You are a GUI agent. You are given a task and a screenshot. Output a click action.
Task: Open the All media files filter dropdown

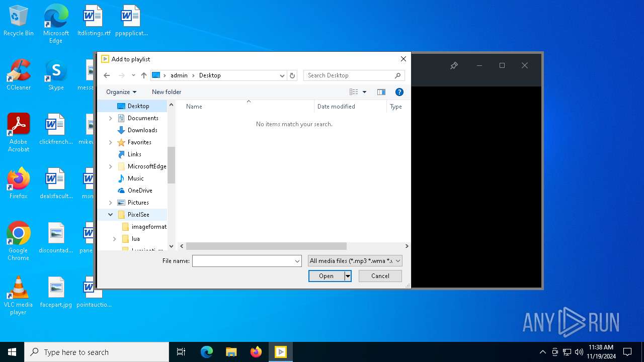pos(355,261)
